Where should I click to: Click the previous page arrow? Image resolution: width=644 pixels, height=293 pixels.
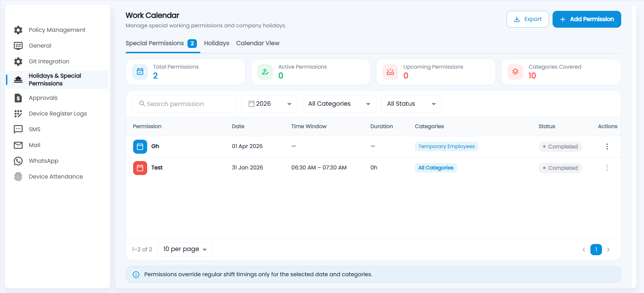[584, 250]
